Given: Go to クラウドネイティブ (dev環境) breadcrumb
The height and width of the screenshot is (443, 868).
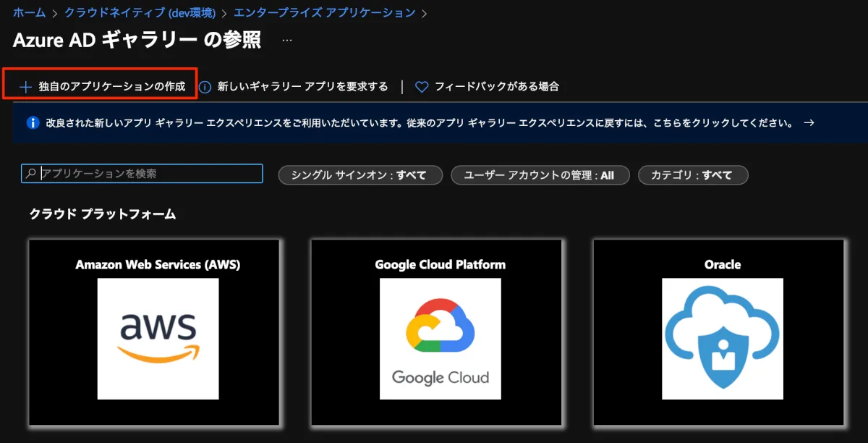Looking at the screenshot, I should coord(141,12).
